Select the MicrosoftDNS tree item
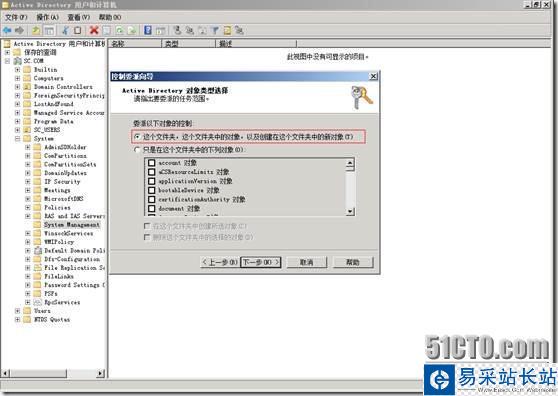Image resolution: width=558 pixels, height=396 pixels. pyautogui.click(x=64, y=199)
